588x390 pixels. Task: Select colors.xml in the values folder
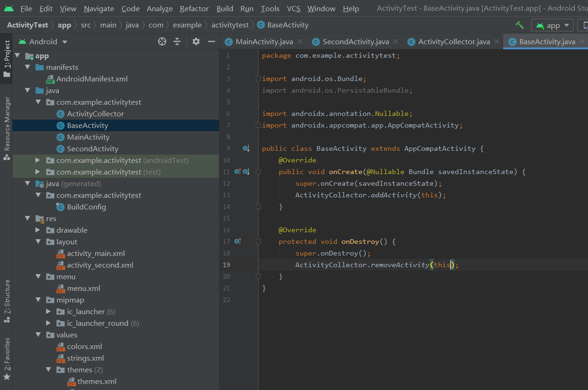click(x=84, y=347)
